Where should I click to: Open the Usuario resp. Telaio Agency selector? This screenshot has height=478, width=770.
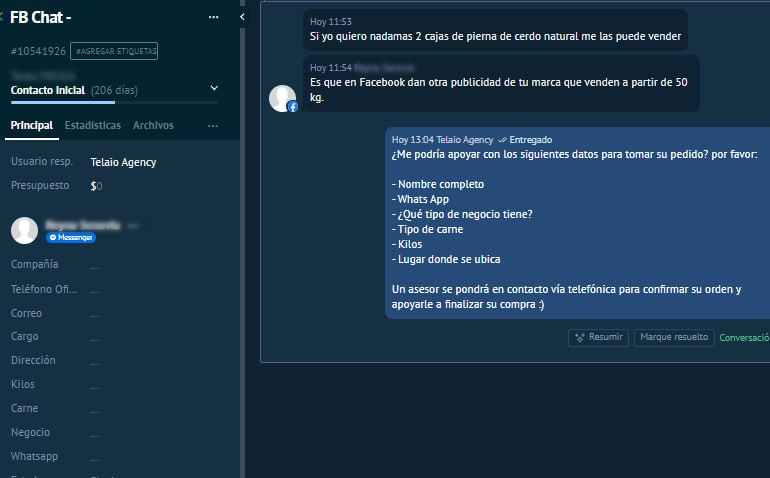click(x=123, y=162)
